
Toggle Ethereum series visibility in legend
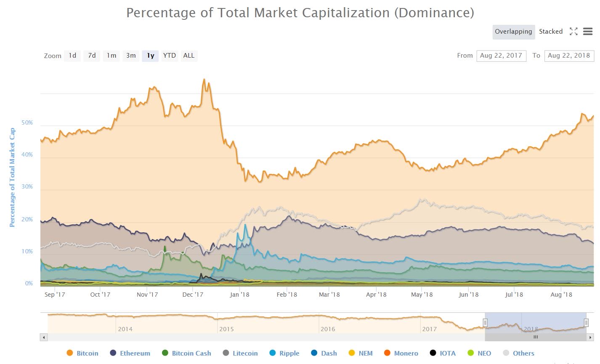(135, 353)
